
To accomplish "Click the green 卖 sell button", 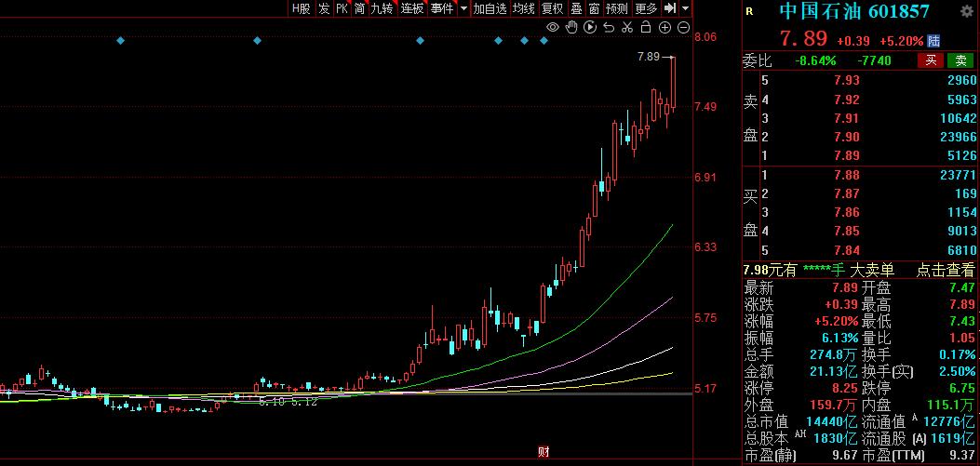I will coord(960,60).
